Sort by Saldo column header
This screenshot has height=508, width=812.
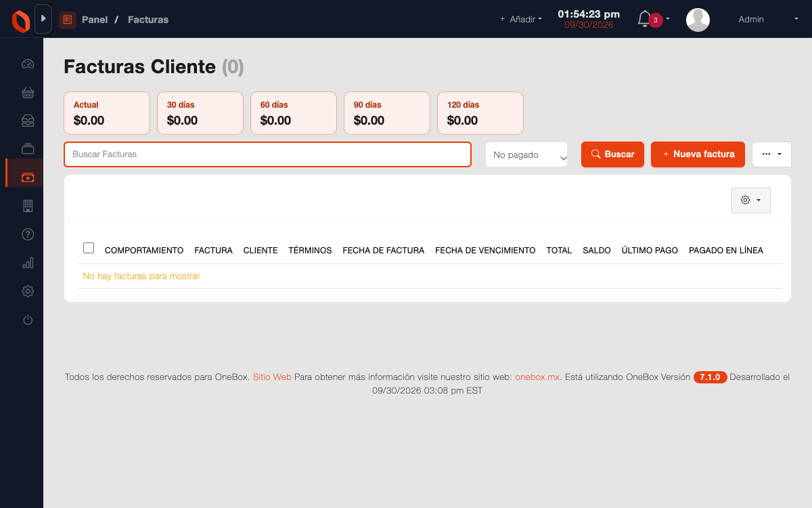click(x=597, y=251)
